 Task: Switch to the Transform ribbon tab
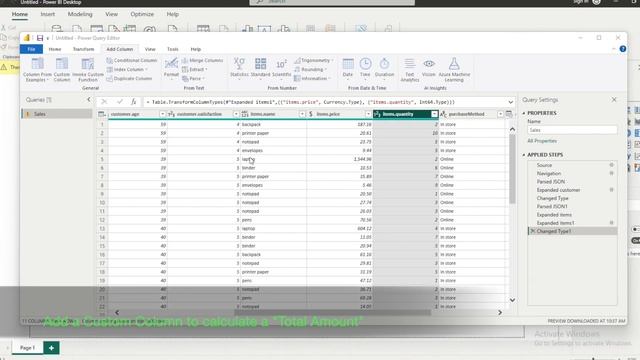point(83,49)
